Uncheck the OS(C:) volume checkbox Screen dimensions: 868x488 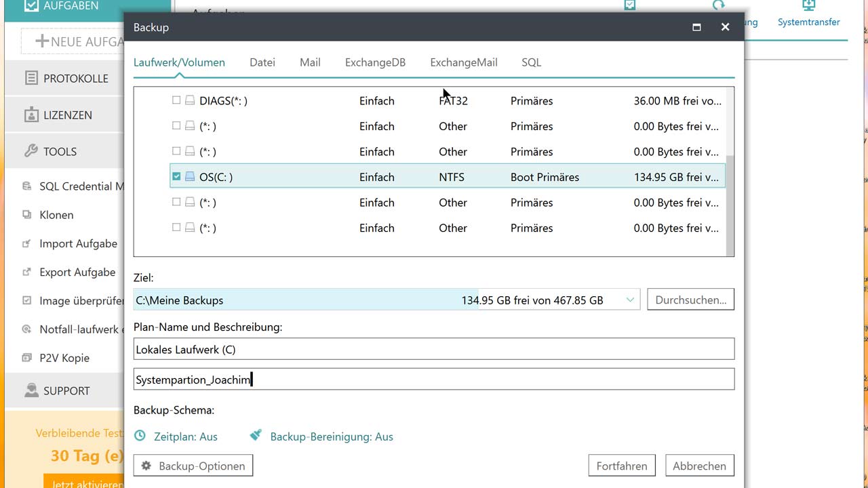coord(176,177)
